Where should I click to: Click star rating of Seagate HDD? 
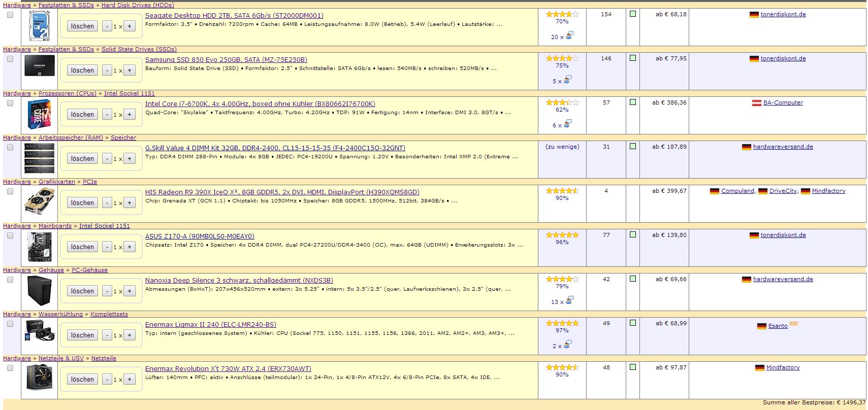click(x=562, y=14)
